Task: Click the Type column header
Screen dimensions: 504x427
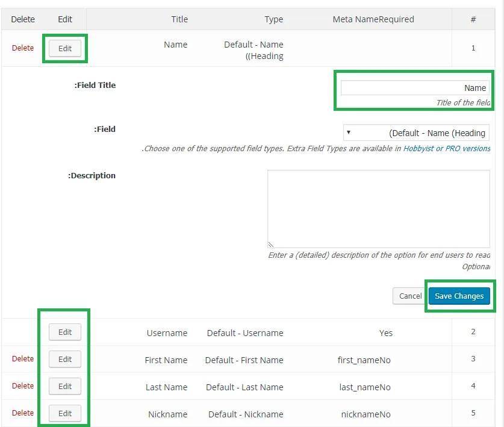Action: tap(274, 19)
